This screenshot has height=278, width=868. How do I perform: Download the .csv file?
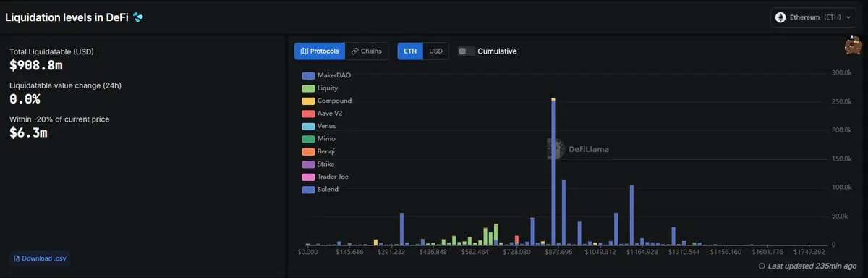click(x=41, y=258)
